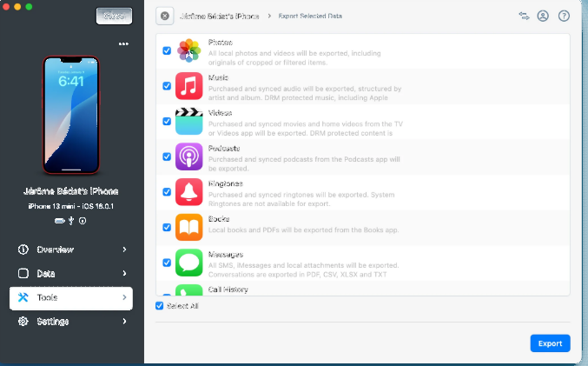This screenshot has height=366, width=588.
Task: Open the Settings sidebar section
Action: point(71,322)
